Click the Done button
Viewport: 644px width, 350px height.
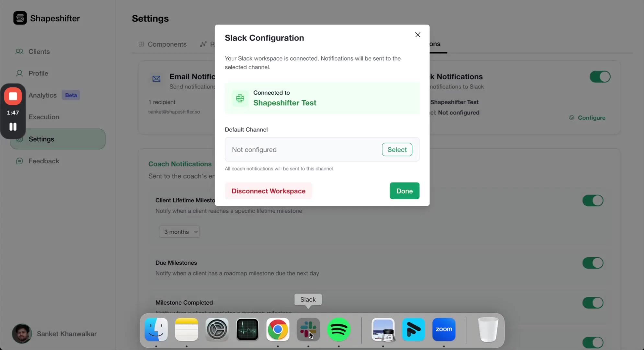pyautogui.click(x=404, y=191)
